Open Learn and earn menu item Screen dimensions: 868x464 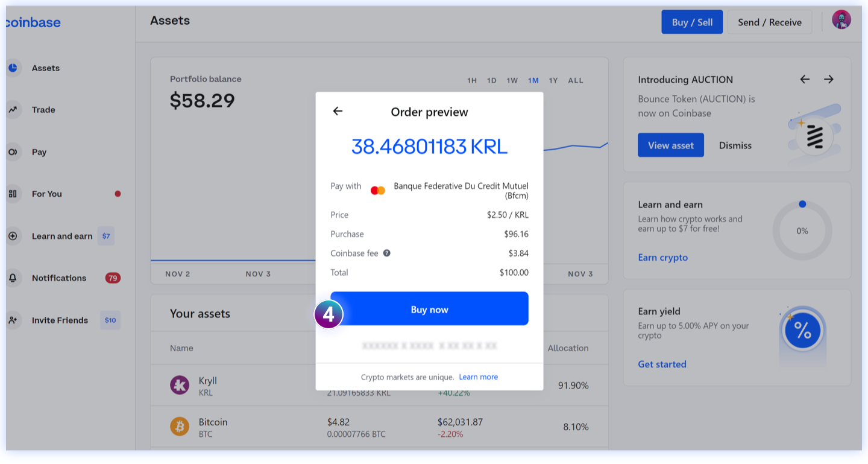click(62, 236)
